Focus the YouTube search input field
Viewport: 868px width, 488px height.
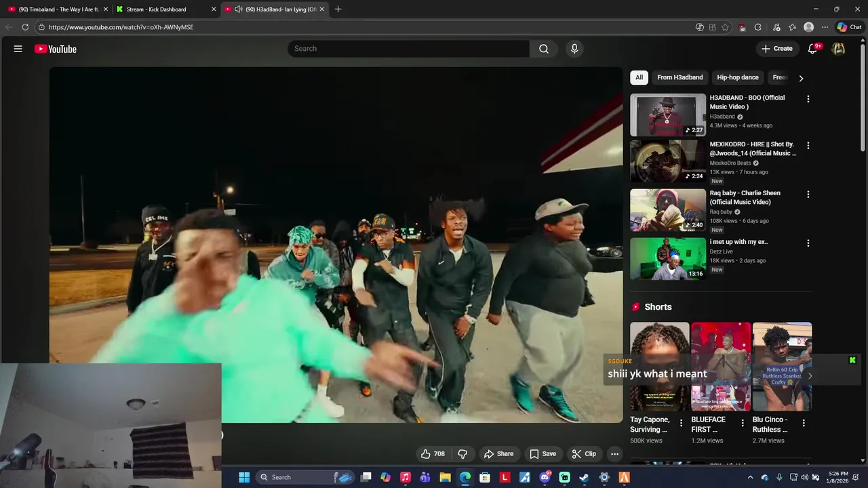click(x=408, y=49)
